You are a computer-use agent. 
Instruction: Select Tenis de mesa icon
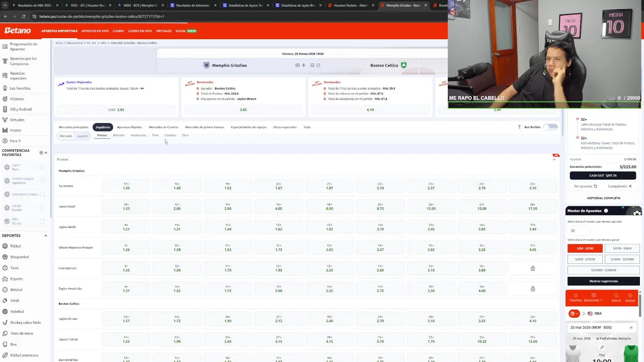click(5, 333)
